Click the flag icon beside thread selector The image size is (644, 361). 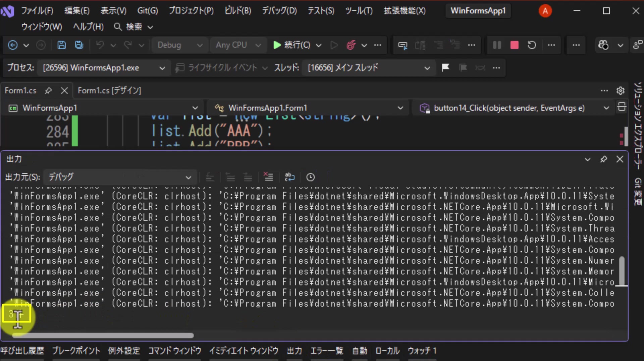click(x=445, y=68)
